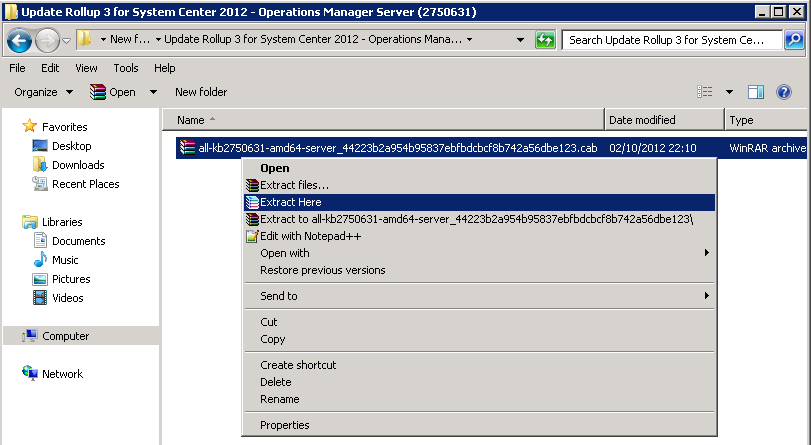The image size is (811, 445).
Task: Click the Forward navigation arrow
Action: 47,40
